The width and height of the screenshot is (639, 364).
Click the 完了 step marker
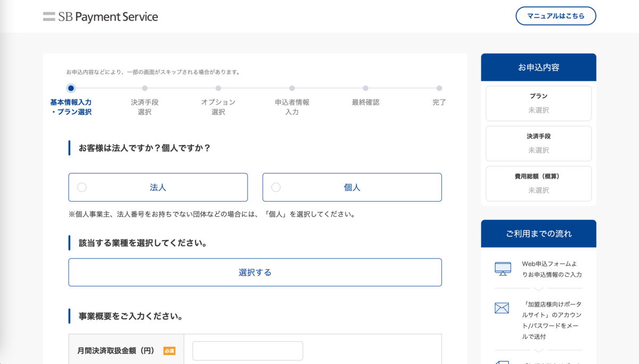[x=439, y=88]
